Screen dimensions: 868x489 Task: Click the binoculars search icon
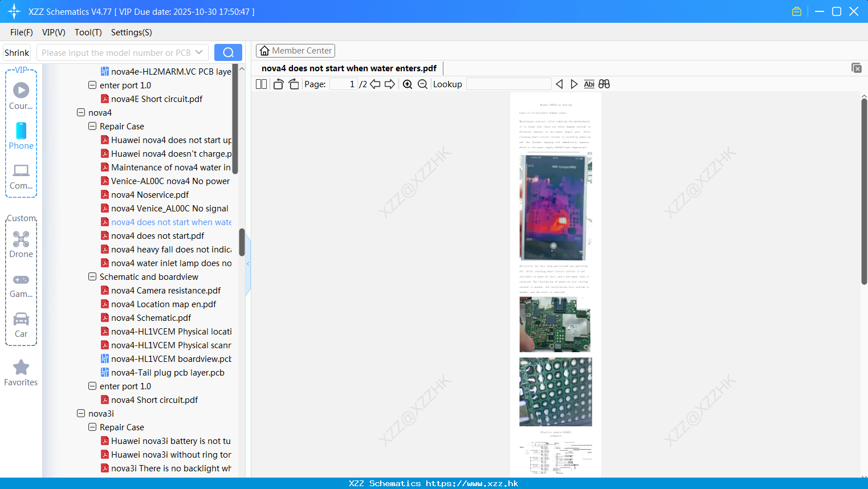[604, 84]
